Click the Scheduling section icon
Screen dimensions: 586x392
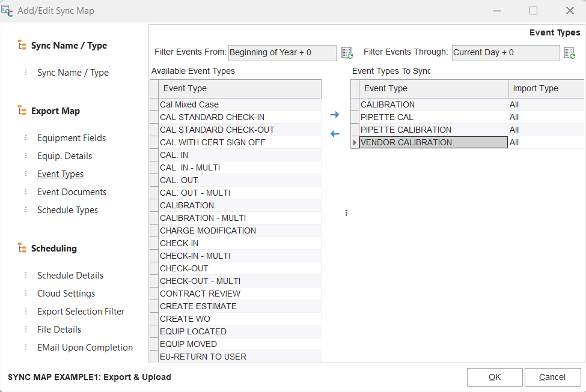tap(22, 249)
